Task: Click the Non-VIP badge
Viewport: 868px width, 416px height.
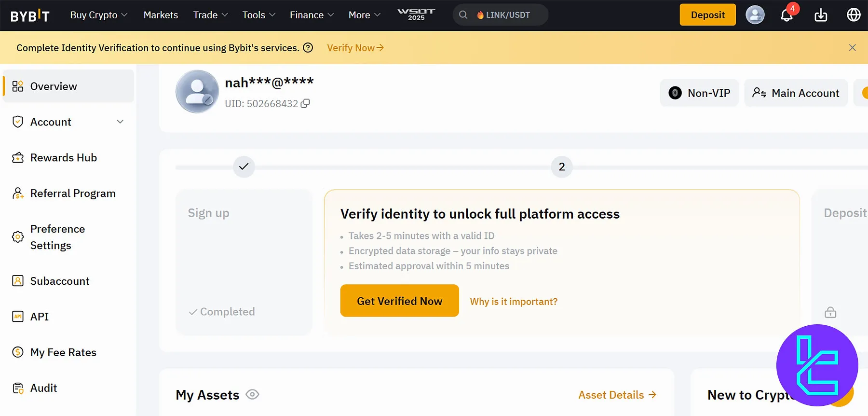Action: point(699,93)
